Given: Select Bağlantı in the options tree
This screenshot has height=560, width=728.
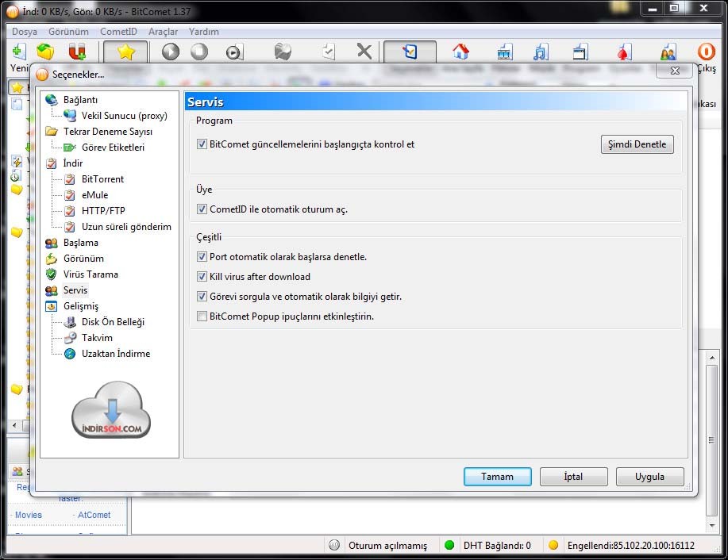Looking at the screenshot, I should [80, 100].
